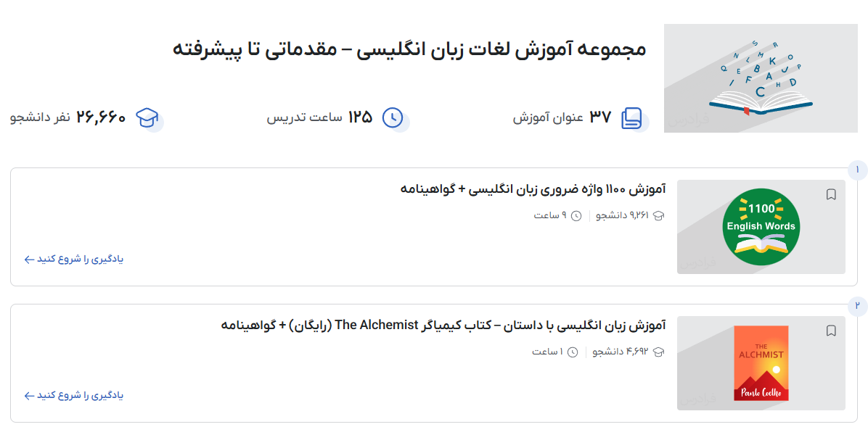Click the book icon beside 37 course titles
This screenshot has height=427, width=868.
tap(631, 118)
